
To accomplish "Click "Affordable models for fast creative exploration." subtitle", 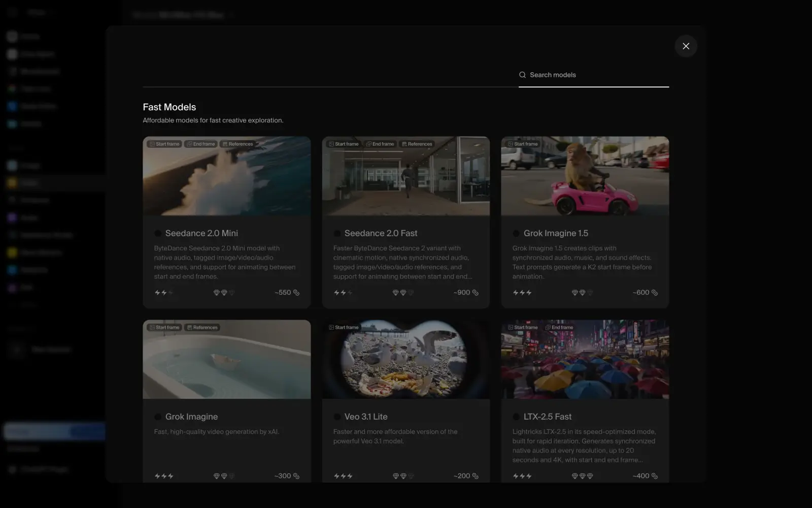I will click(213, 120).
